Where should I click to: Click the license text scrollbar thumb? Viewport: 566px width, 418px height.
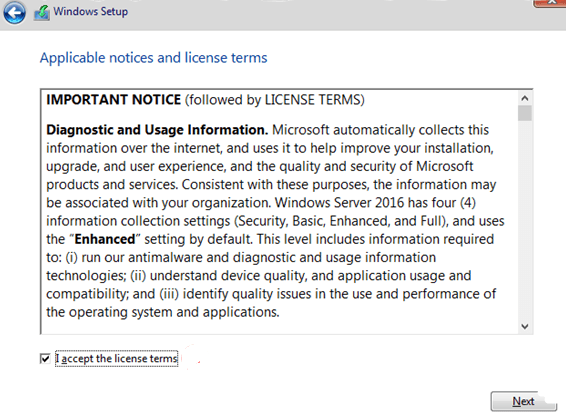tap(525, 113)
